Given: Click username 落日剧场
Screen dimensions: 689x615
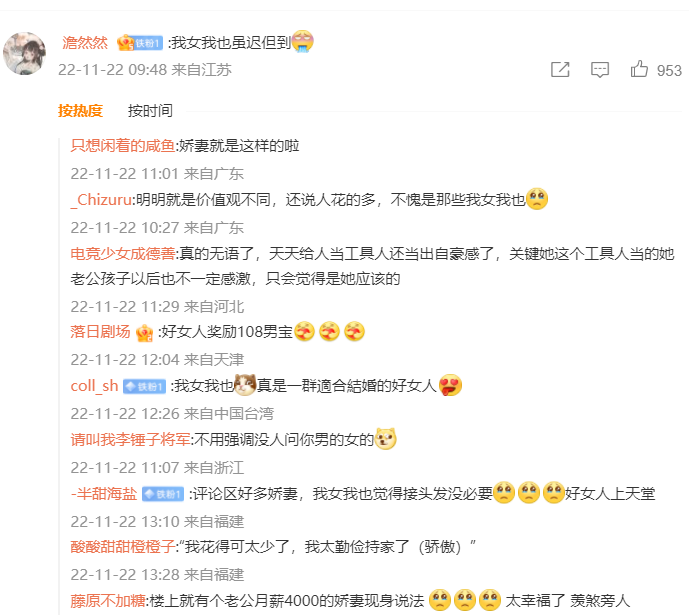Looking at the screenshot, I should click(100, 332).
